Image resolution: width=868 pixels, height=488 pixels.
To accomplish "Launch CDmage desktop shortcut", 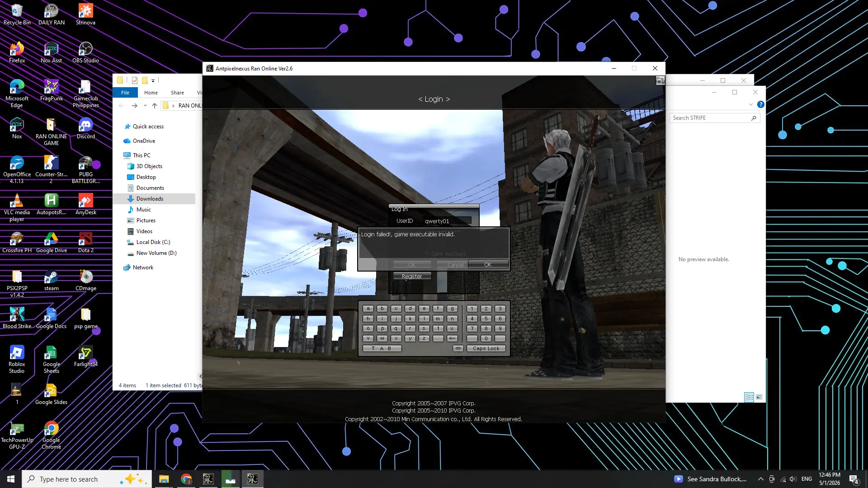I will (x=85, y=280).
